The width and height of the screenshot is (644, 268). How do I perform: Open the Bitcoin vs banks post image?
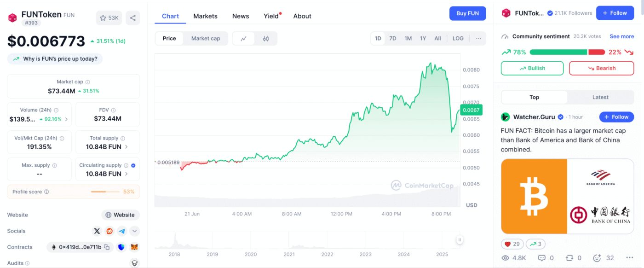[x=567, y=197]
